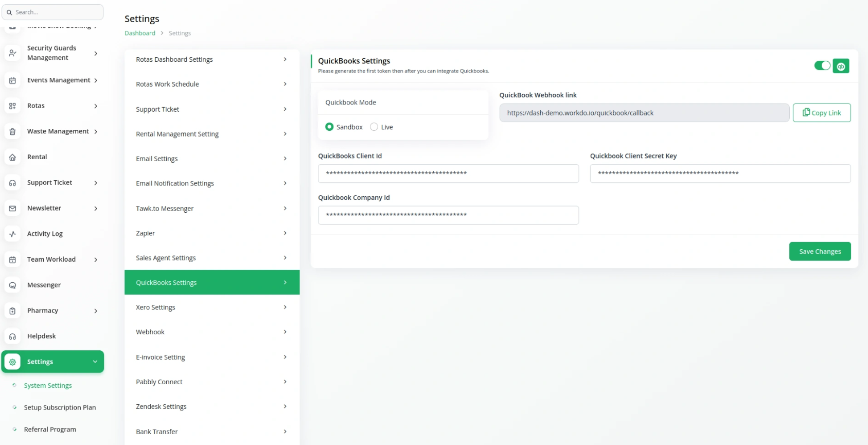Expand the Rotas sidebar submenu arrow
This screenshot has width=868, height=445.
(x=96, y=106)
